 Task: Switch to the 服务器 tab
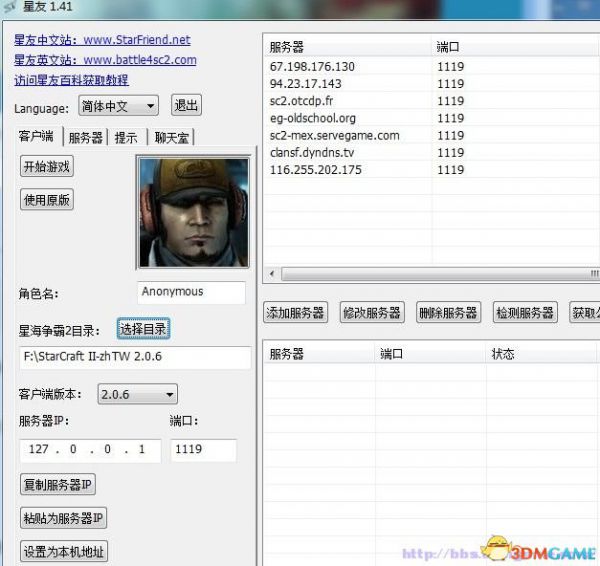[86, 138]
